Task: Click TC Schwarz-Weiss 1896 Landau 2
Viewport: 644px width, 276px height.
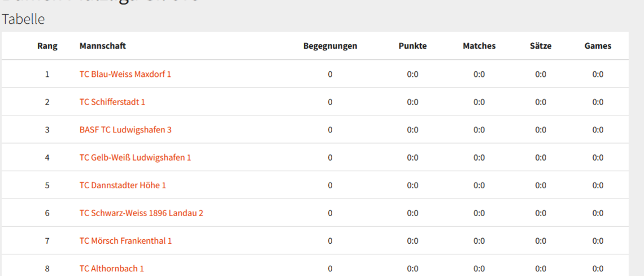Action: [141, 213]
